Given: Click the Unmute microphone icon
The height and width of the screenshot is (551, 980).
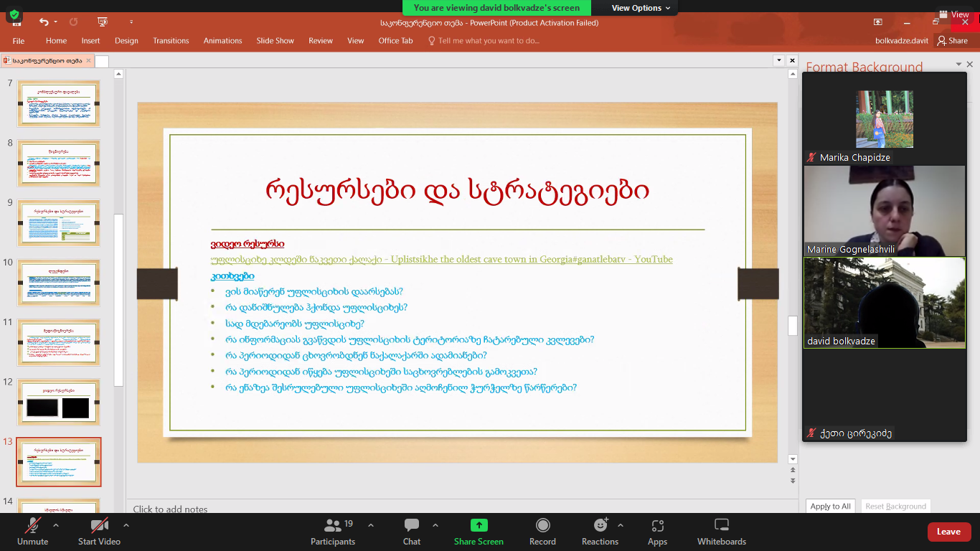Looking at the screenshot, I should tap(32, 526).
